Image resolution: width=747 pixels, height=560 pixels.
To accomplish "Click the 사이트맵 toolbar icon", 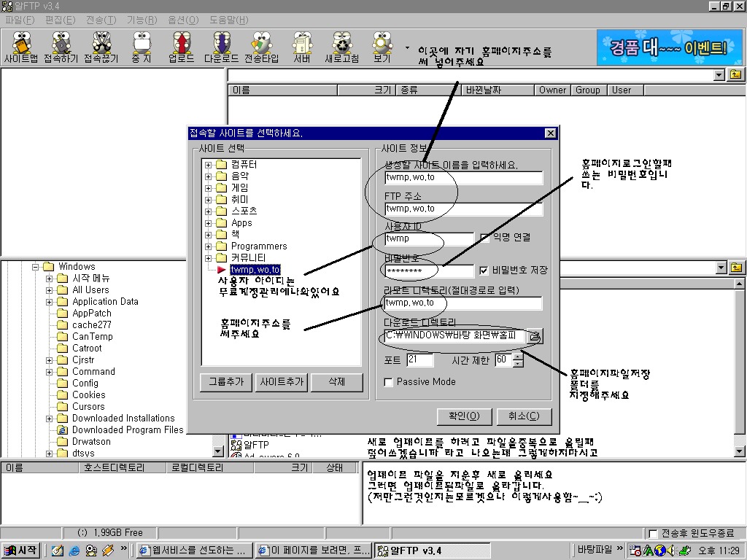I will 21,47.
